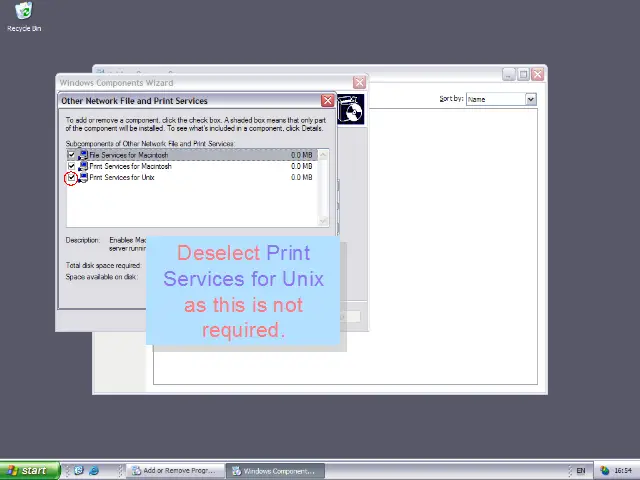Open the Sort by dropdown
Viewport: 640px width, 480px height.
[x=531, y=99]
